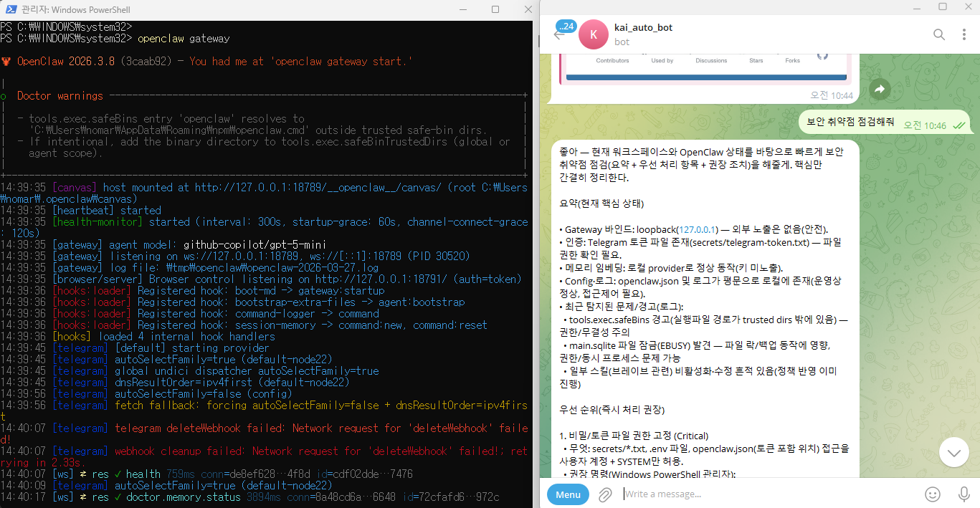
Task: Click 'command-logger -> command' hook line
Action: point(190,313)
